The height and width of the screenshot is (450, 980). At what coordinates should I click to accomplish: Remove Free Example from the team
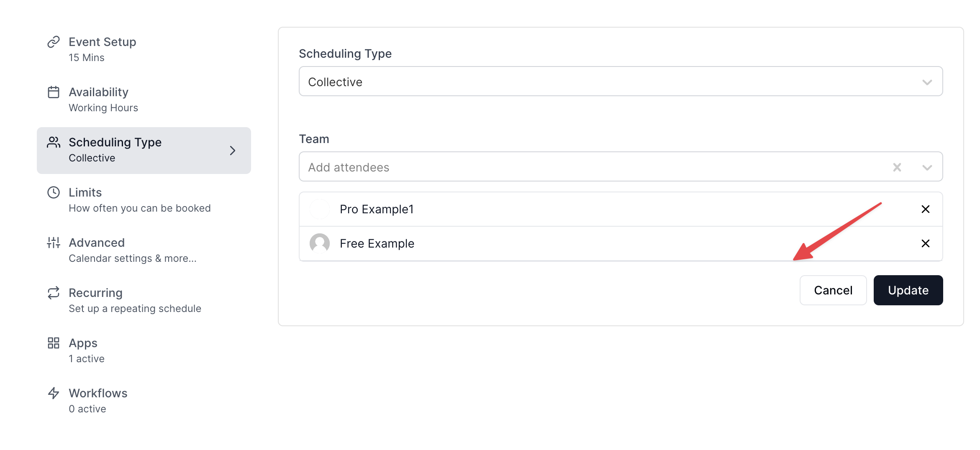pos(925,243)
